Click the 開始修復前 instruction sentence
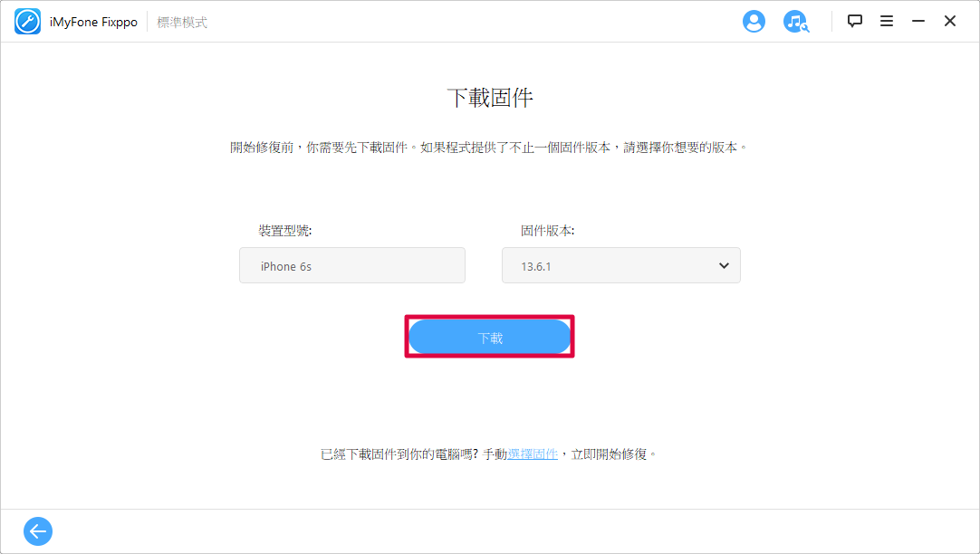Image resolution: width=980 pixels, height=554 pixels. pos(489,148)
